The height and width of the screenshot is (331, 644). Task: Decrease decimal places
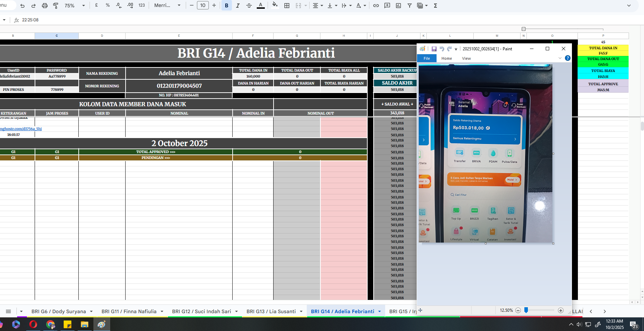coord(119,6)
